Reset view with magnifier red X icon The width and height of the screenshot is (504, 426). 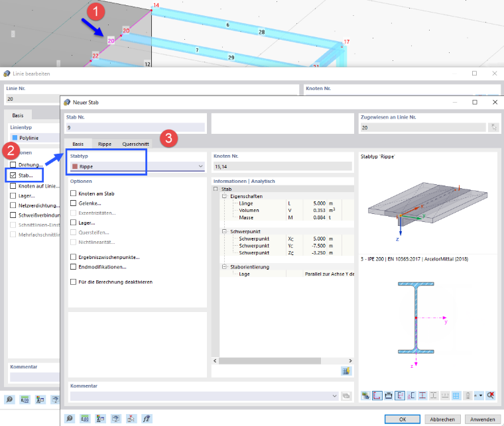tap(490, 396)
